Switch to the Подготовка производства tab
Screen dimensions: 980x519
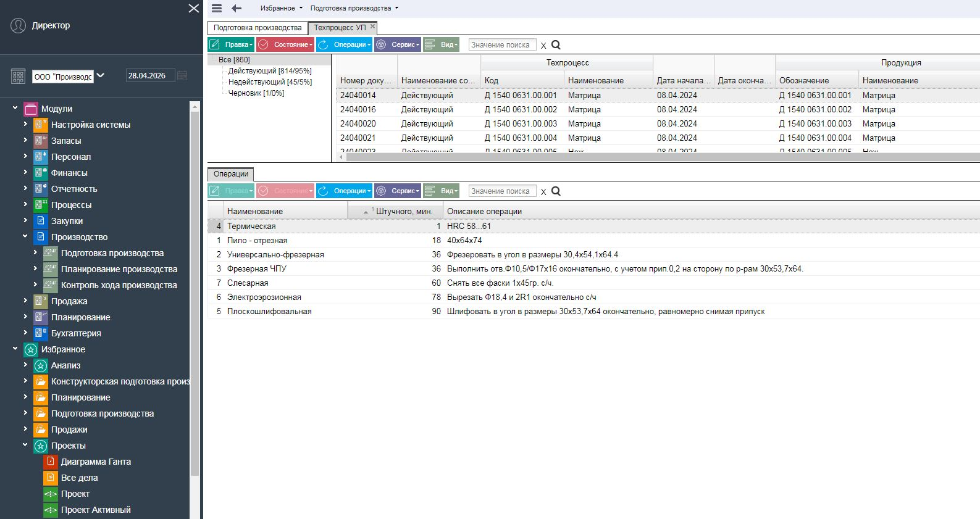[258, 28]
